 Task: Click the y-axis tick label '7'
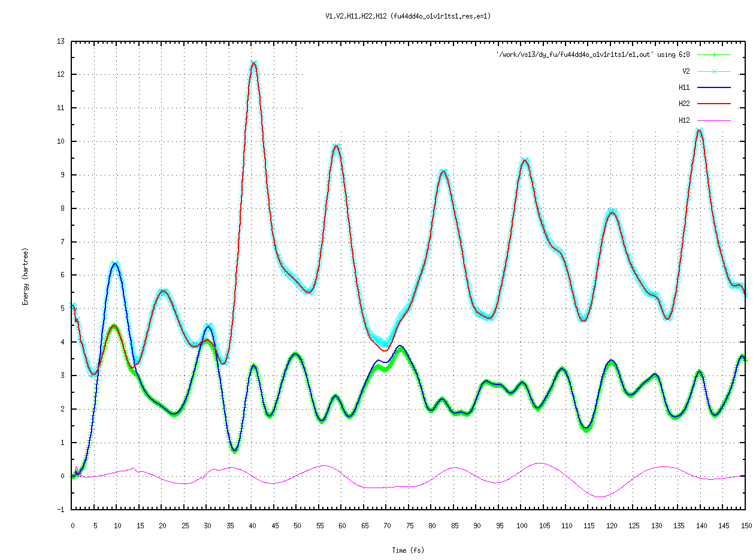click(63, 243)
